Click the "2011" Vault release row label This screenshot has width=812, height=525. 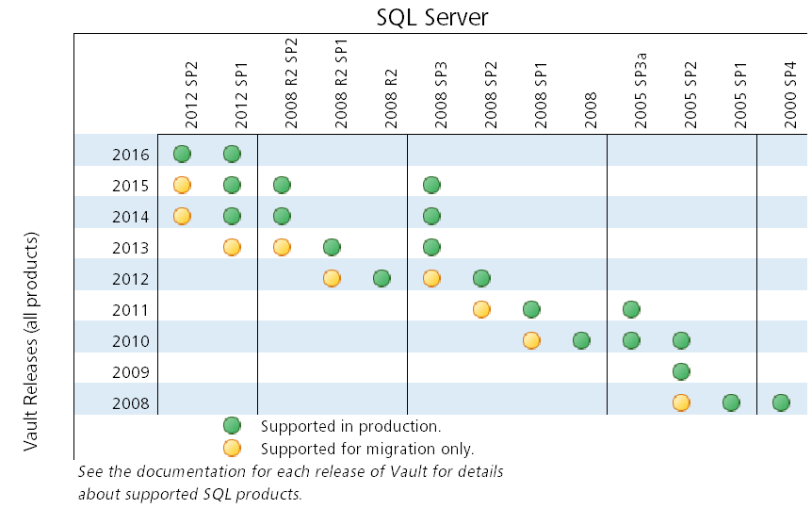coord(131,310)
